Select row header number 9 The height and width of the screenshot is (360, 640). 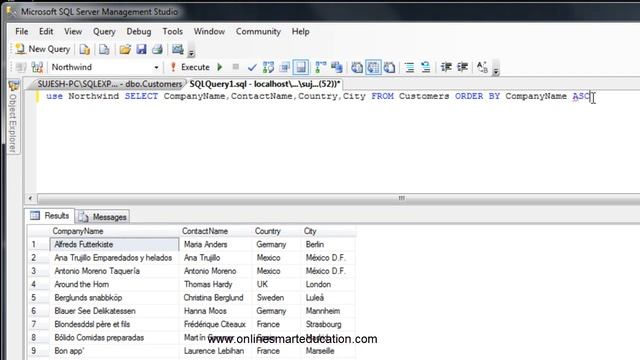click(38, 351)
